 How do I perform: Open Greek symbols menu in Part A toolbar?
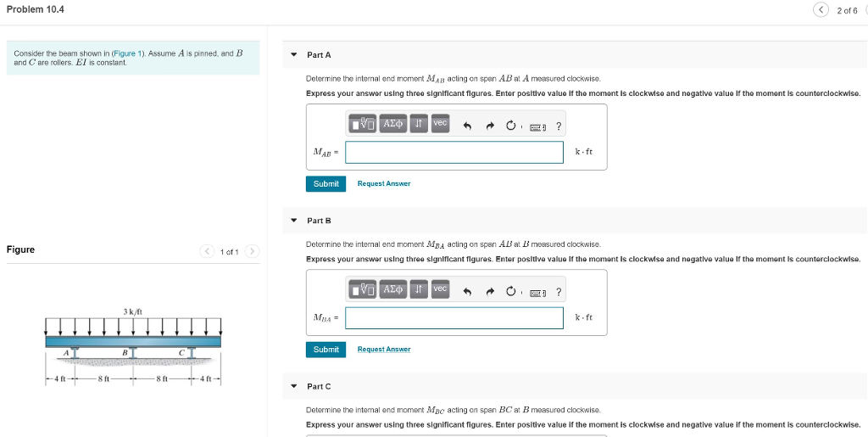coord(393,124)
